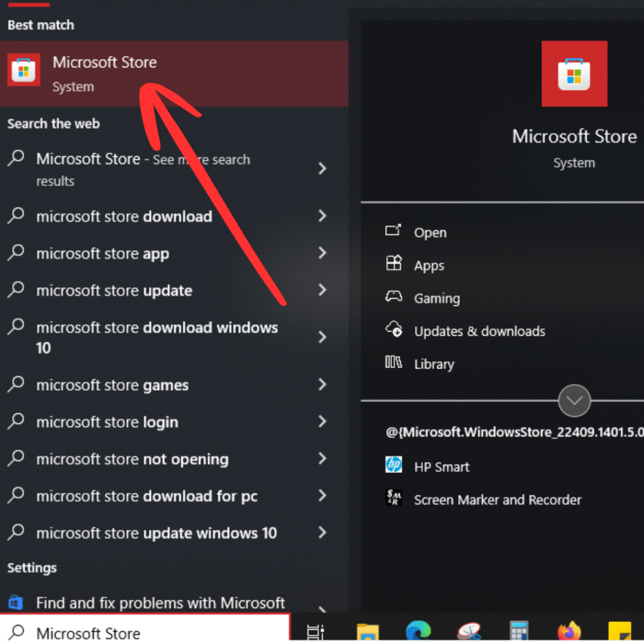Select the Open action
This screenshot has height=644, width=644.
[x=430, y=233]
